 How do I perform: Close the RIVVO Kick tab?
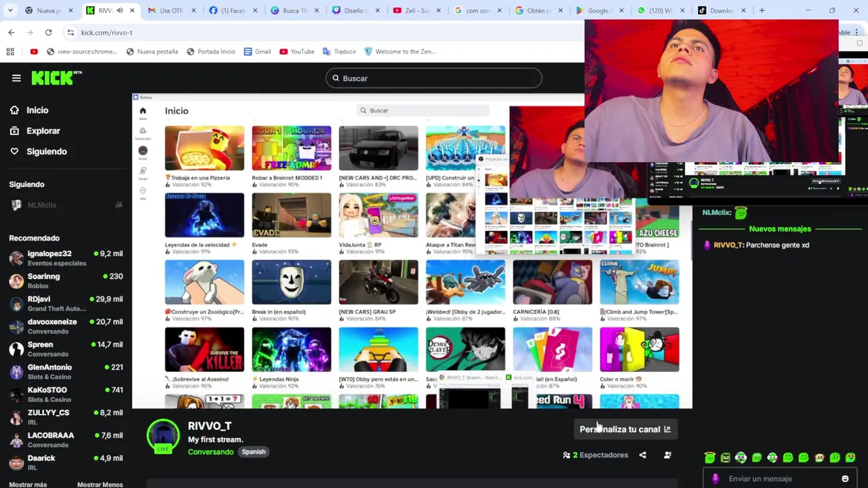[x=132, y=10]
